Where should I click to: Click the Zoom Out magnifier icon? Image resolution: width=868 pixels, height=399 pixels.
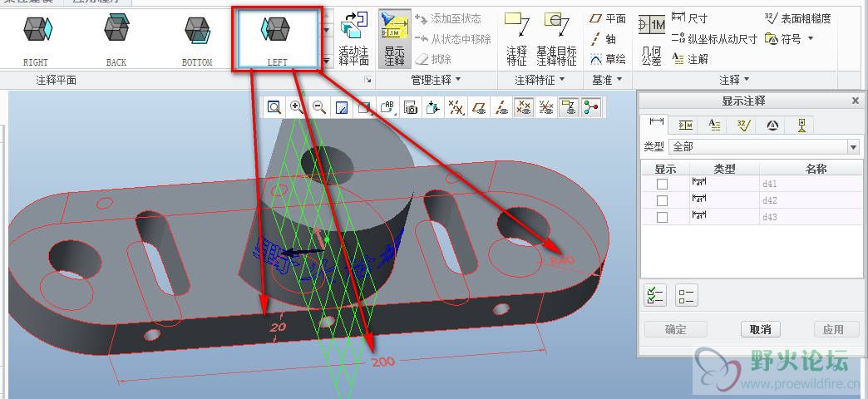point(319,107)
